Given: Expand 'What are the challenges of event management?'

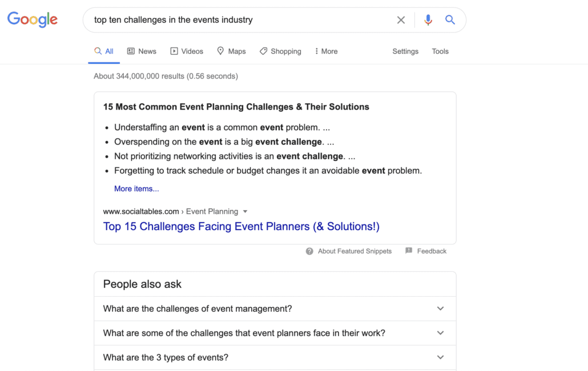Looking at the screenshot, I should [275, 309].
